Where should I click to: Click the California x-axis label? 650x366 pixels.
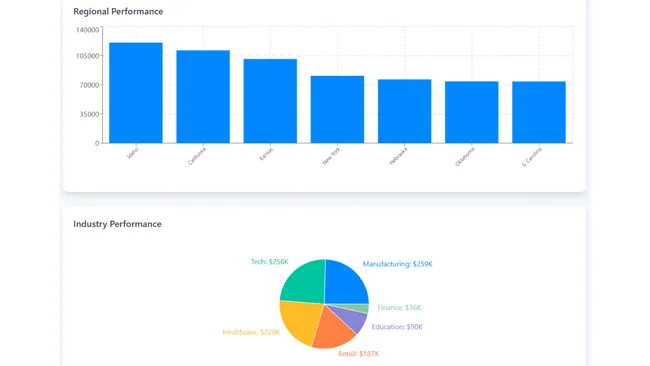click(196, 156)
